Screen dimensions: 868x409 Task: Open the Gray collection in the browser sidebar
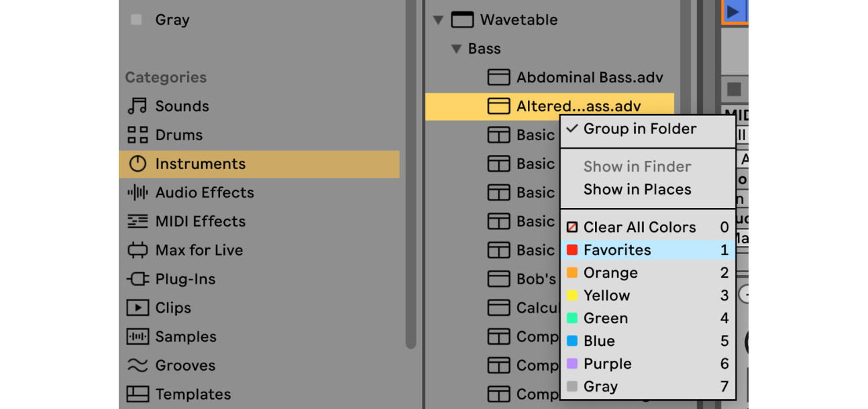pos(160,19)
